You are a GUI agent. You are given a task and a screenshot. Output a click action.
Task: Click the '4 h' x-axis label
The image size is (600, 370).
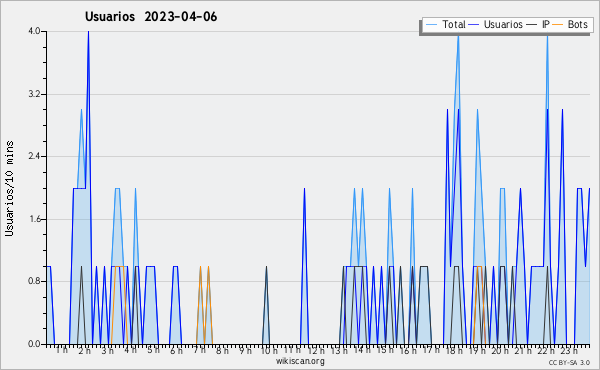tap(130, 350)
